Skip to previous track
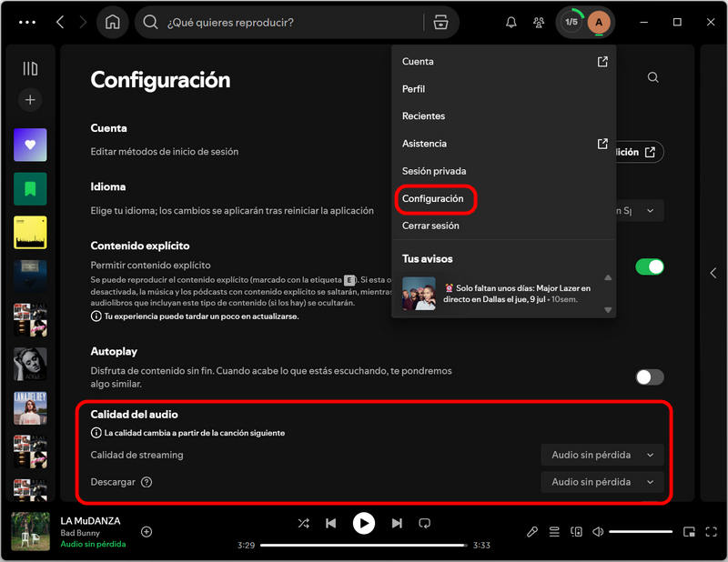 [330, 524]
